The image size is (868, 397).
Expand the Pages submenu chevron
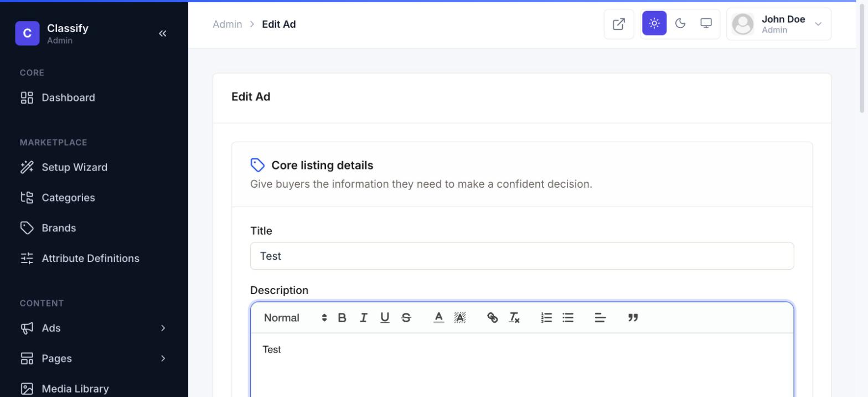(x=163, y=359)
